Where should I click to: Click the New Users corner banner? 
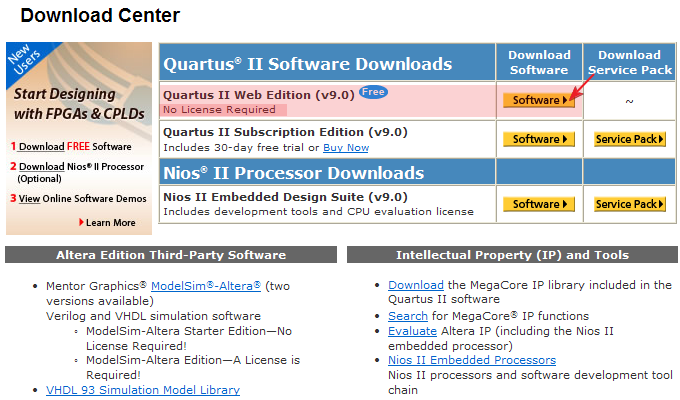25,59
